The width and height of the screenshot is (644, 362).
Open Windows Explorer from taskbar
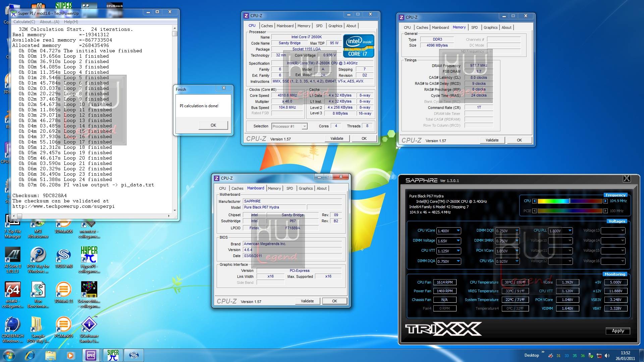click(x=50, y=355)
